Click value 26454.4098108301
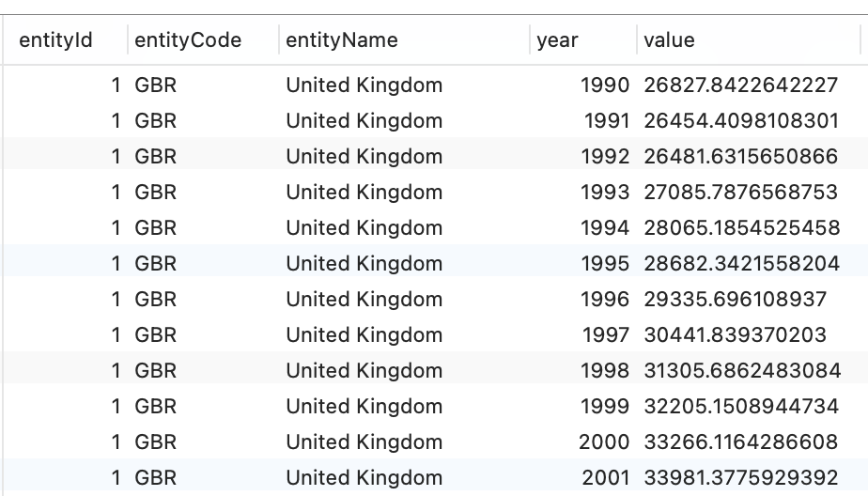 (741, 120)
